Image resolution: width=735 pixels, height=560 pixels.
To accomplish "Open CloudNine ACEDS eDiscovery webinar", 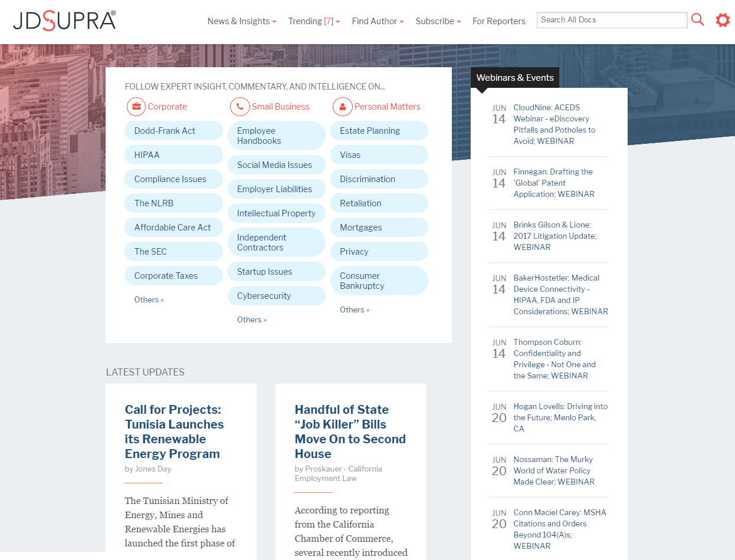I will pyautogui.click(x=554, y=124).
